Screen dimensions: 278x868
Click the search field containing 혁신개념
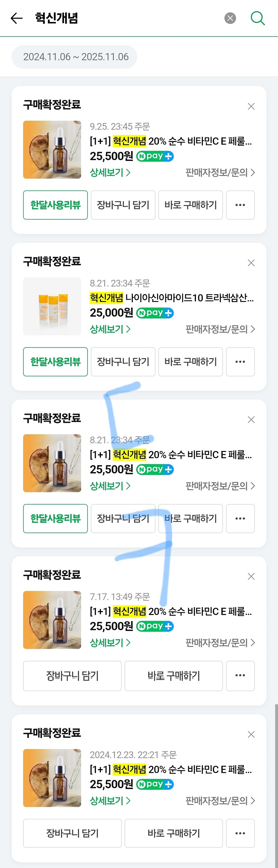[x=128, y=18]
